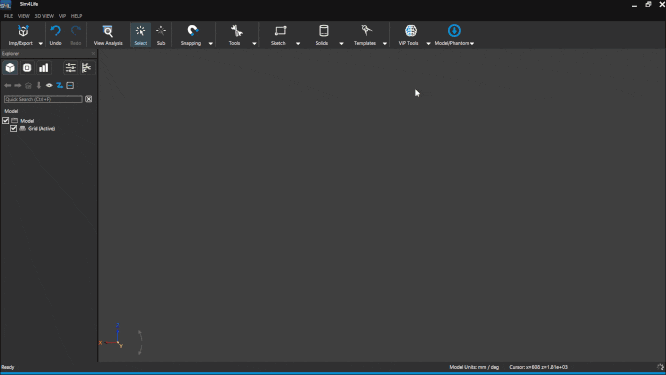Expand the Sketch dropdown arrow
The image size is (666, 375).
coord(298,43)
